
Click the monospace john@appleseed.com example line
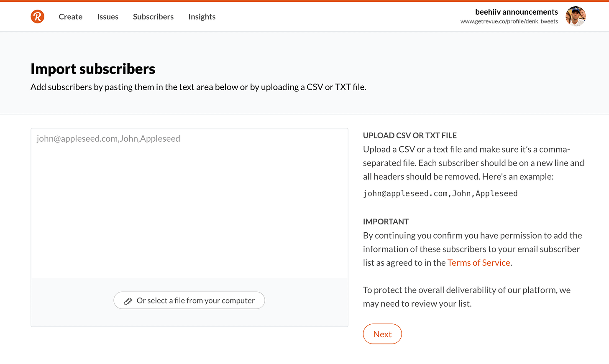click(x=440, y=193)
